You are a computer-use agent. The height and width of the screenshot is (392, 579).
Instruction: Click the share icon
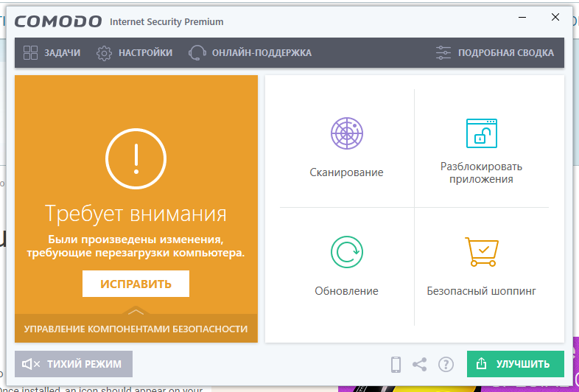click(419, 364)
